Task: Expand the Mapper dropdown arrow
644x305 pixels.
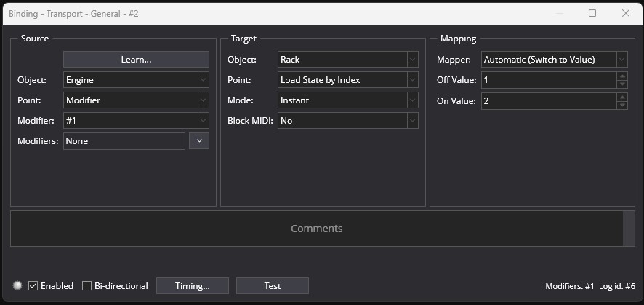Action: pos(621,60)
